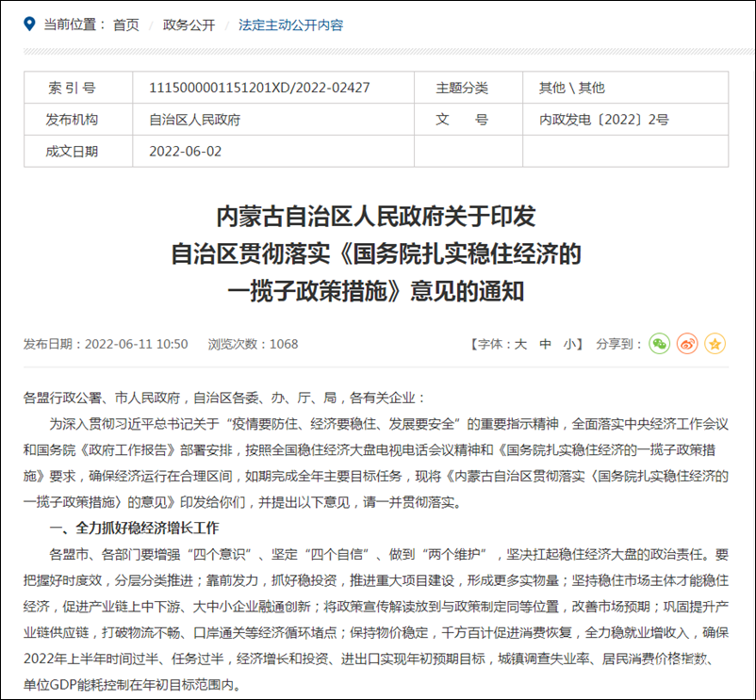756x700 pixels.
Task: Share the article to WeChat
Action: (x=659, y=344)
